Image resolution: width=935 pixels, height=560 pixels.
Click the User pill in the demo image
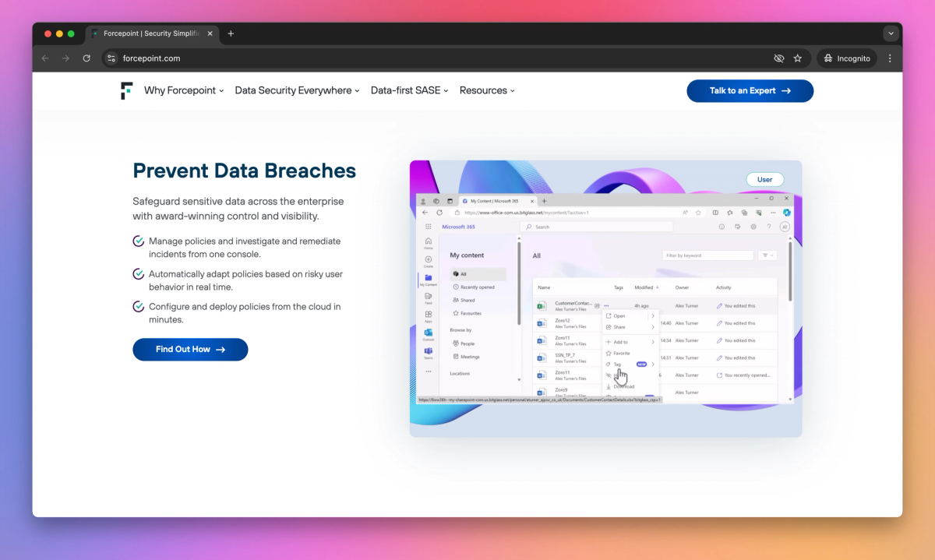pyautogui.click(x=764, y=179)
